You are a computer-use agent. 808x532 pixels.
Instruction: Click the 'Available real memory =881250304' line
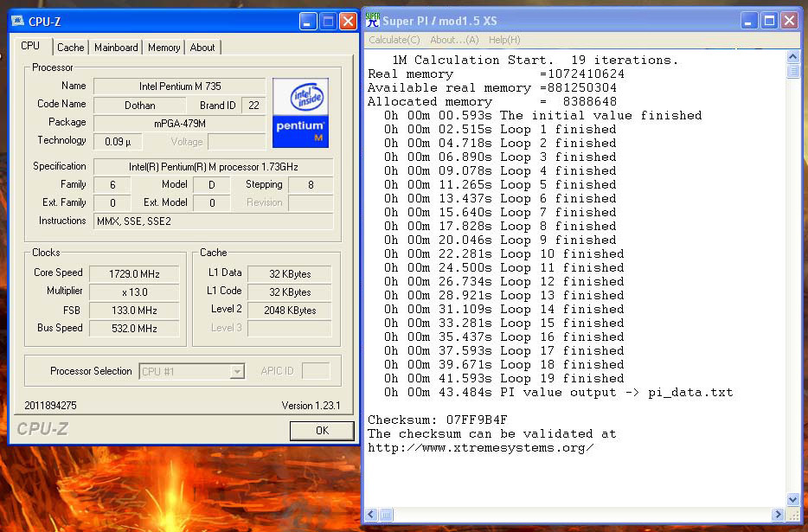(x=492, y=87)
